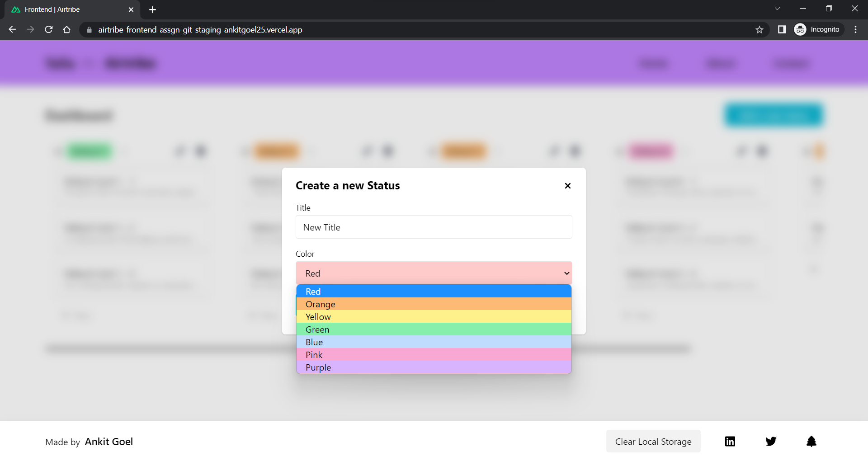Screen dimensions: 868x461
Task: Click the browser home icon
Action: click(66, 29)
